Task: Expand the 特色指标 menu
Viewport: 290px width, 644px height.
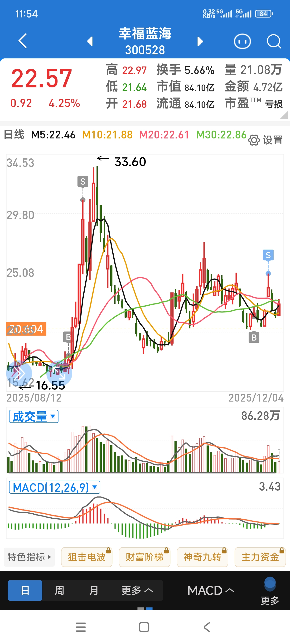Action: coord(29,557)
